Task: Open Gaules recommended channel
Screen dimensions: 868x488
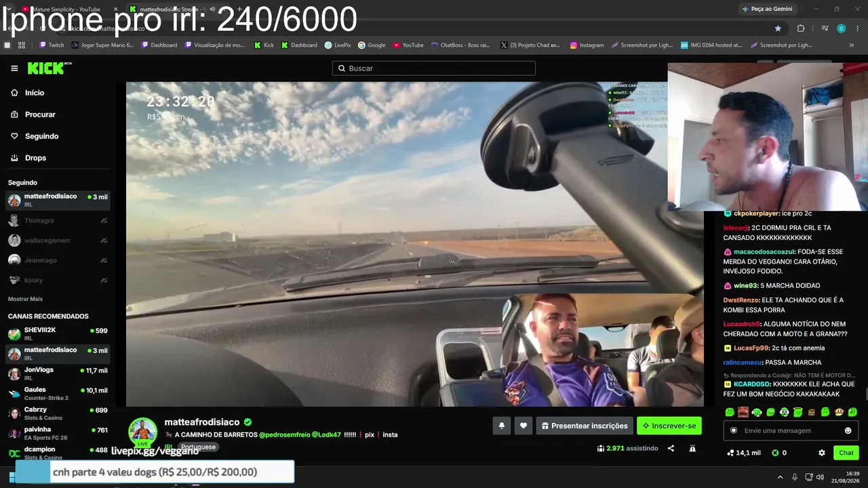Action: click(x=58, y=393)
